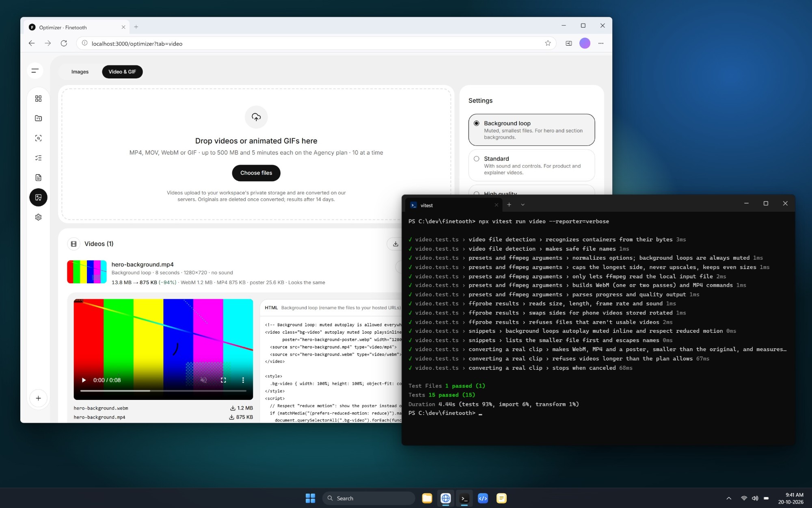The width and height of the screenshot is (812, 508).
Task: Select vitest terminal tab
Action: point(454,205)
